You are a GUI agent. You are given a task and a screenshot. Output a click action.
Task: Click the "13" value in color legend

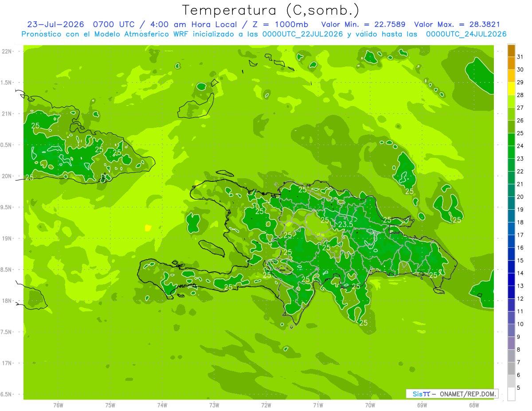pos(520,286)
